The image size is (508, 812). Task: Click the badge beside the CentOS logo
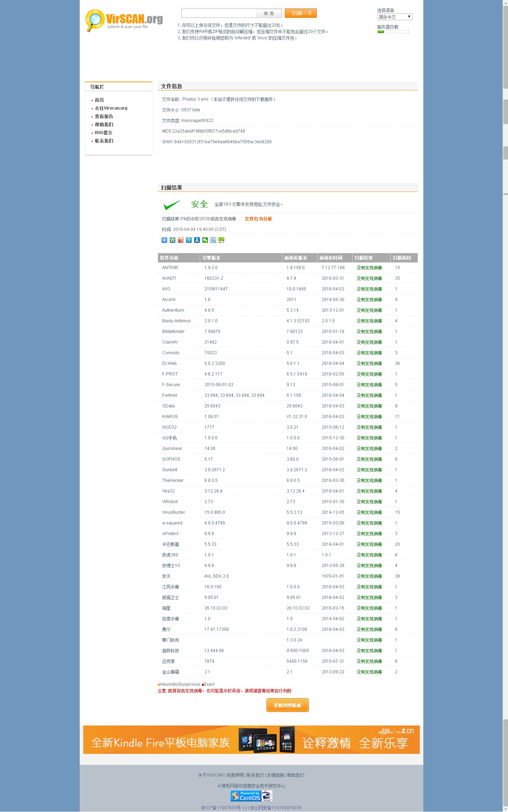click(267, 796)
